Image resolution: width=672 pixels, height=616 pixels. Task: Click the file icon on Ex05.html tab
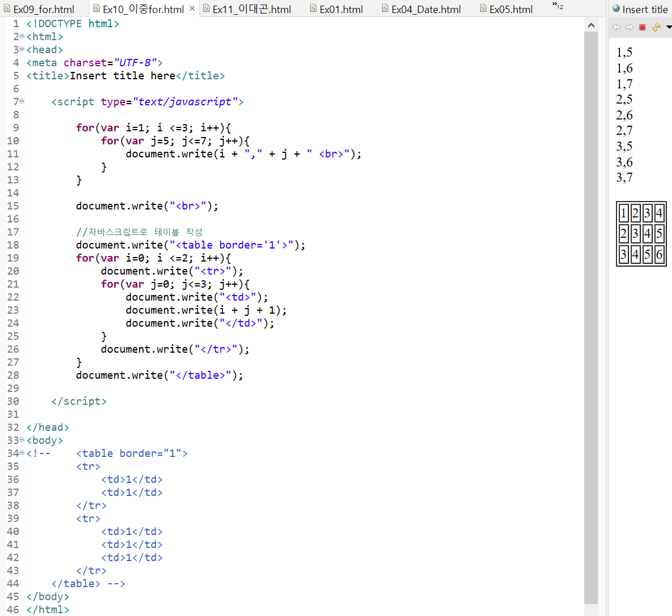pyautogui.click(x=483, y=8)
